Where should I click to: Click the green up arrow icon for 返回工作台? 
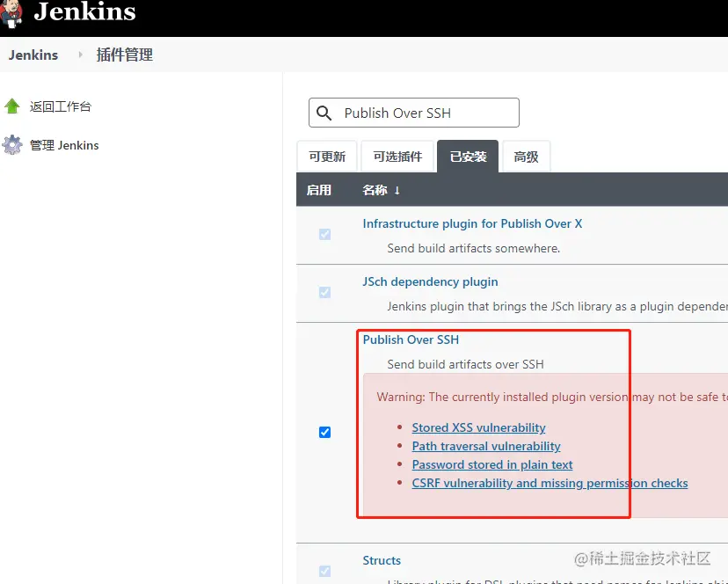pos(12,106)
